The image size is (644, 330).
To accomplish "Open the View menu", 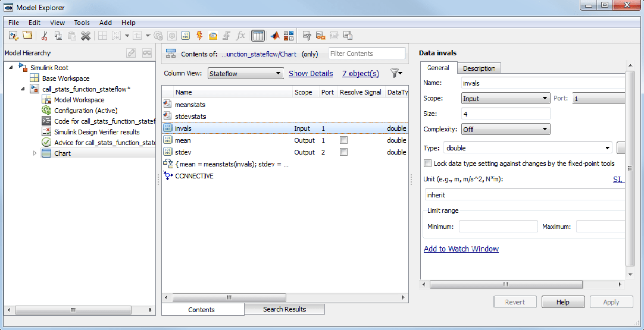I will 58,23.
